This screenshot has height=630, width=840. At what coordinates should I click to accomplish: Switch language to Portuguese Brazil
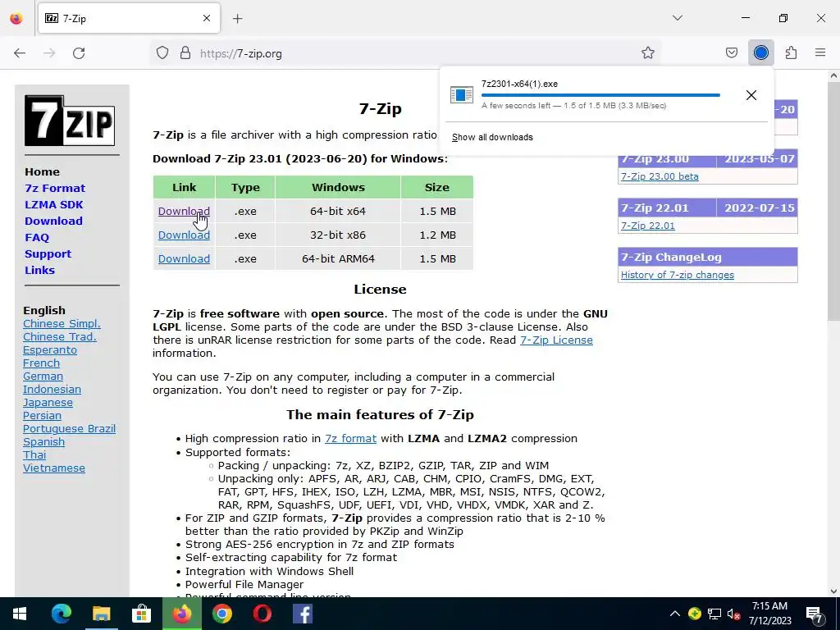tap(69, 428)
